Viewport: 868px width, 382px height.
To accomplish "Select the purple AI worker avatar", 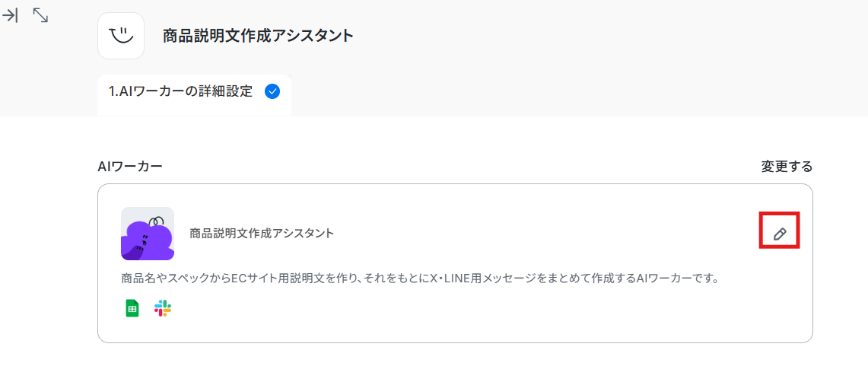I will coord(148,233).
